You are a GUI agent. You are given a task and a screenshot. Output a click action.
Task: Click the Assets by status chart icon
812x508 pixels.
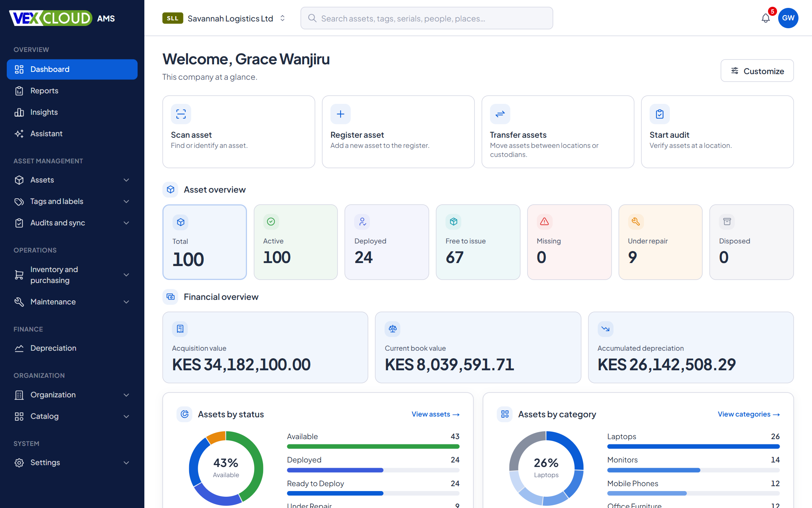184,414
